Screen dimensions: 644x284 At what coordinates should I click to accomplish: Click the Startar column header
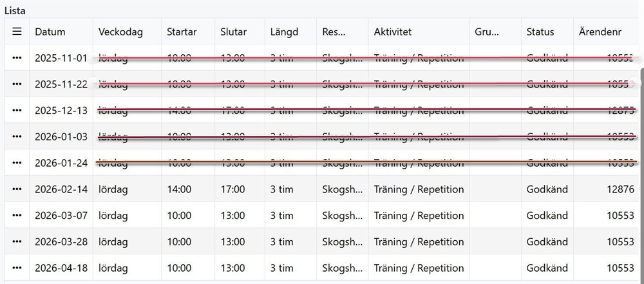[182, 32]
